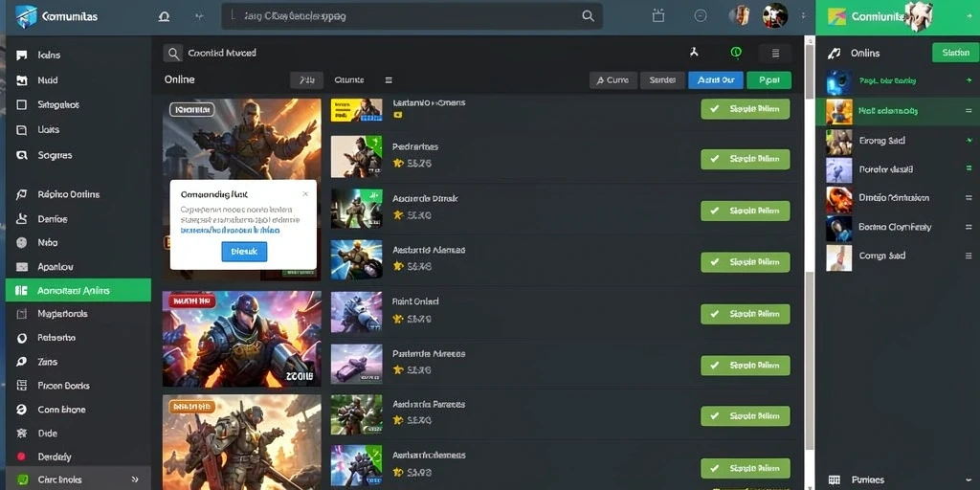The image size is (980, 490).
Task: Toggle the green check button on Asdoricis Parrares row
Action: click(745, 415)
